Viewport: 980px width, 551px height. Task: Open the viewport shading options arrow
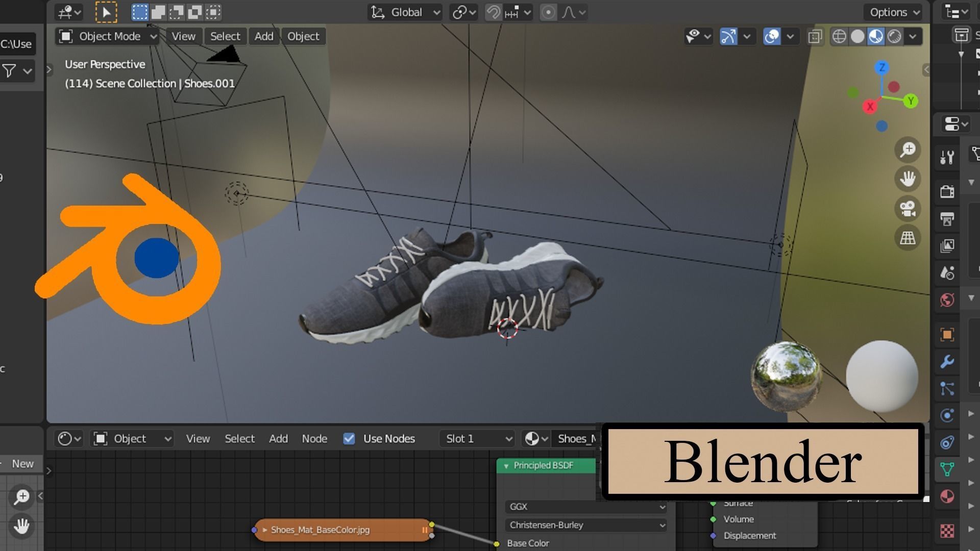coord(913,36)
